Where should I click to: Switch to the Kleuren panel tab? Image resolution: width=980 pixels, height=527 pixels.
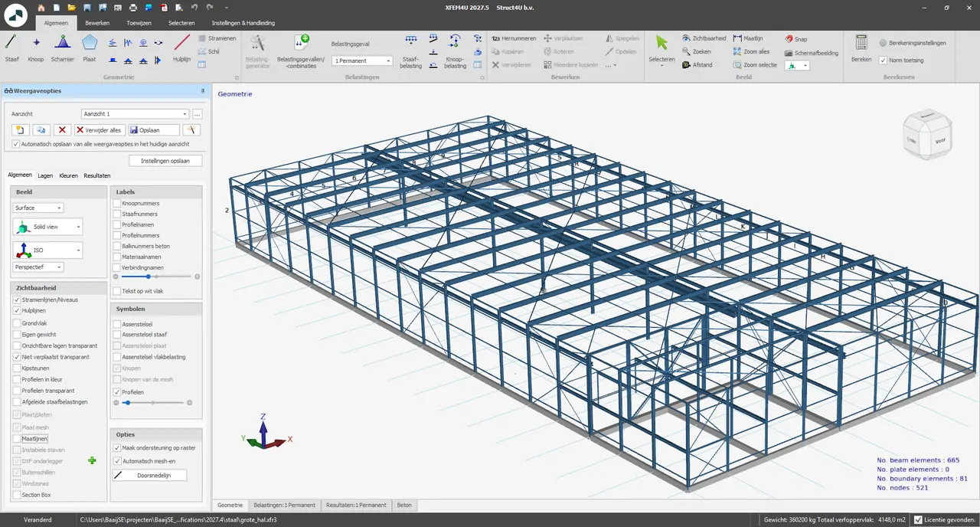(x=68, y=175)
